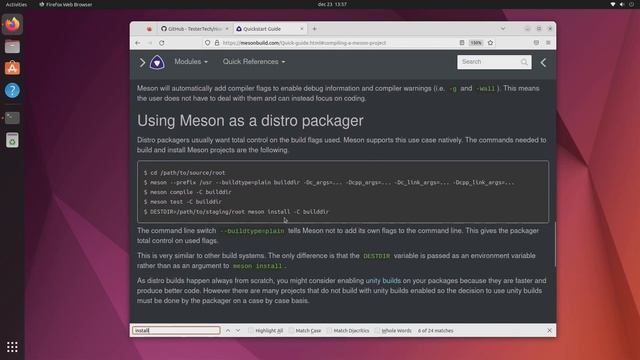The height and width of the screenshot is (360, 640).
Task: Toggle reader view in address bar
Action: coord(462,43)
